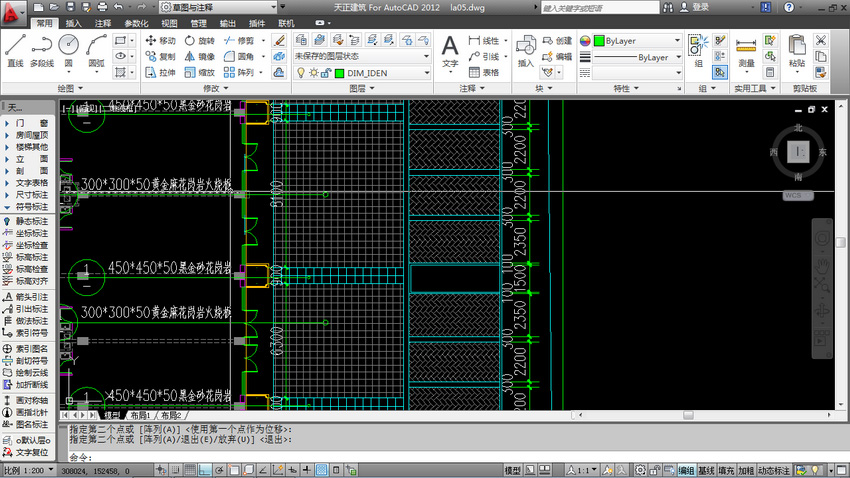Viewport: 850px width, 478px height.
Task: Switch to the 插入 ribbon tab
Action: [73, 23]
